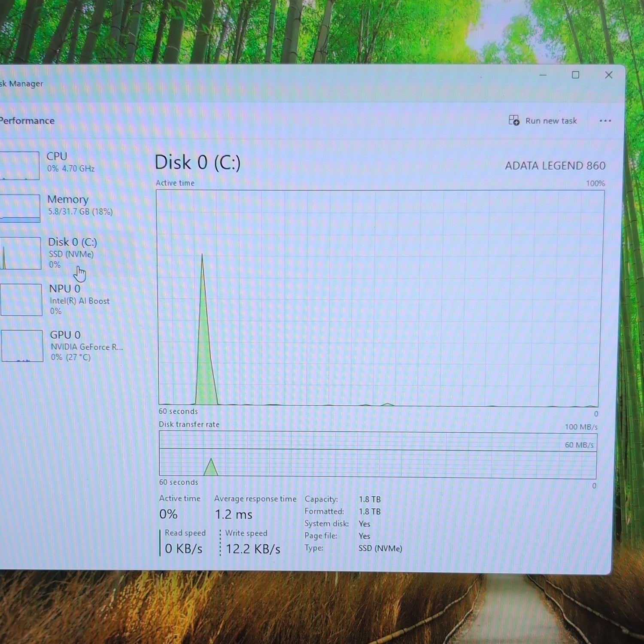
Task: Click the Performance page heading
Action: (x=27, y=121)
